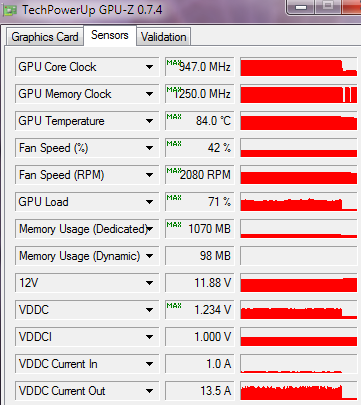
Task: Click the GPU Load red history graph
Action: click(299, 202)
